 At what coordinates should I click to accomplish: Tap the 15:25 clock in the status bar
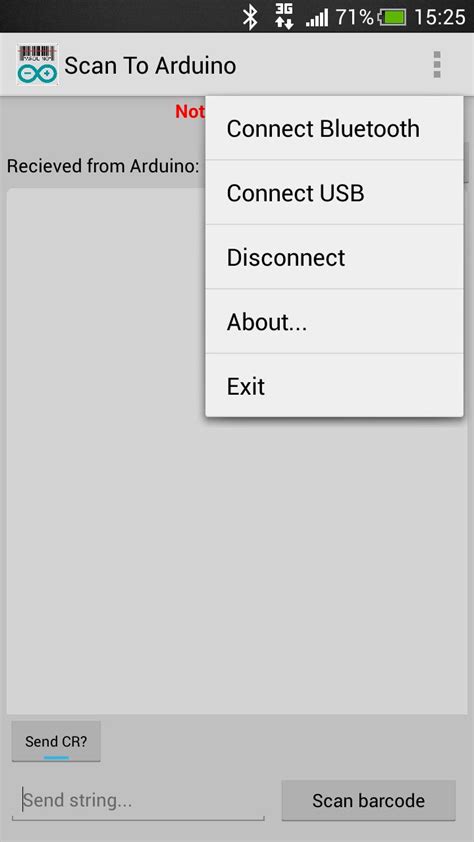tap(440, 17)
